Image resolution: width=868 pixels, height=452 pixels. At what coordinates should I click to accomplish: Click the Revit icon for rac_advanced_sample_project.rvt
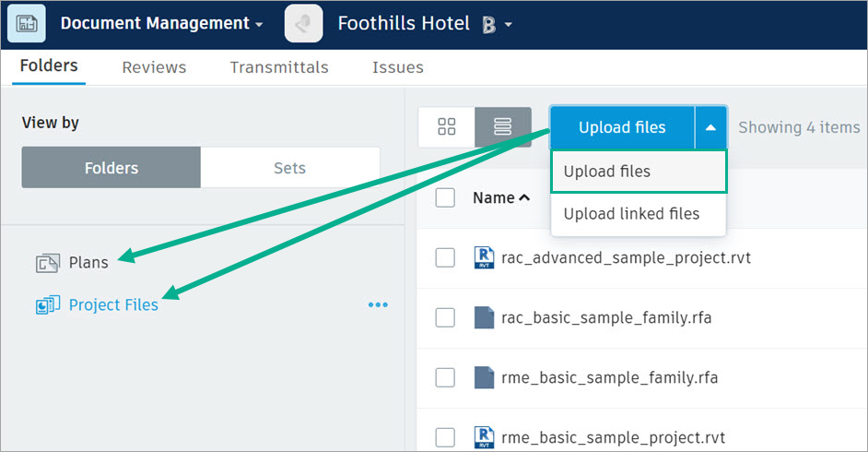(484, 257)
